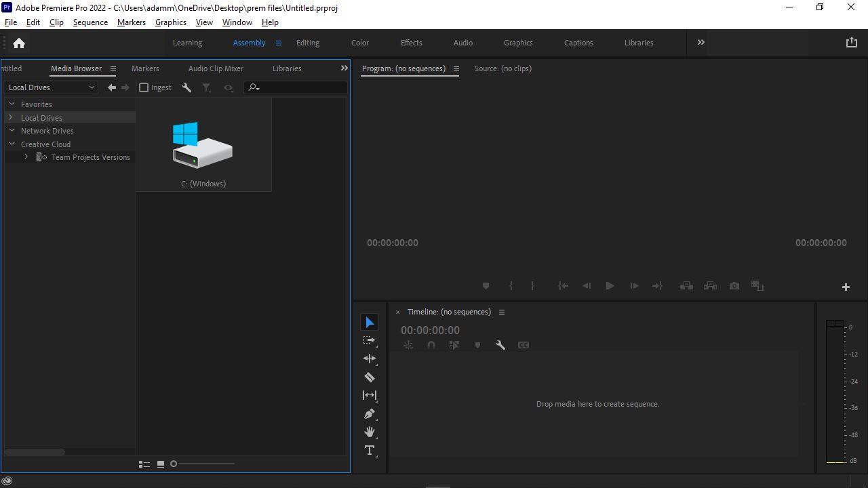Switch to Editing workspace
Image resolution: width=868 pixels, height=488 pixels.
coord(308,43)
